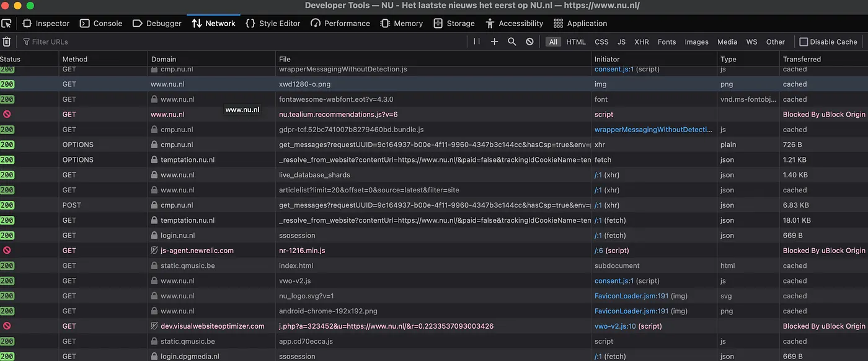Show only Images requests

[x=696, y=42]
